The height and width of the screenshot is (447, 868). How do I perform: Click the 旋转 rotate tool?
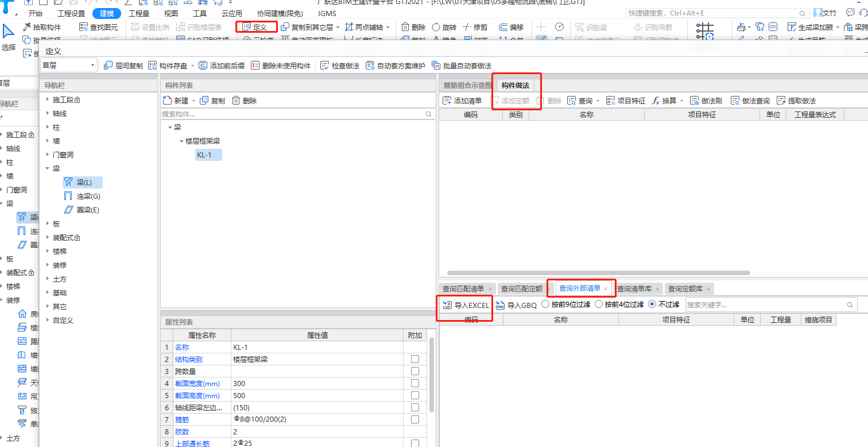[x=444, y=27]
